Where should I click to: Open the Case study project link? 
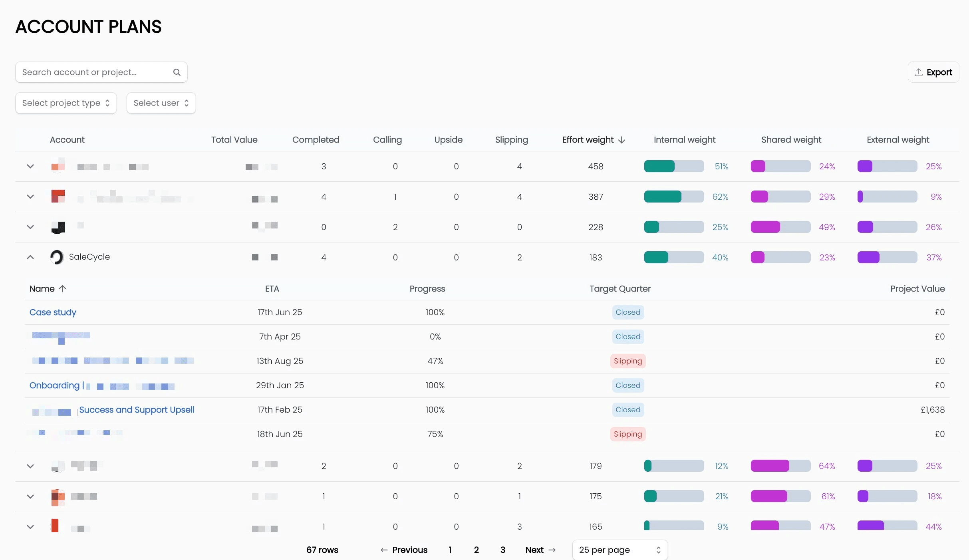point(53,312)
